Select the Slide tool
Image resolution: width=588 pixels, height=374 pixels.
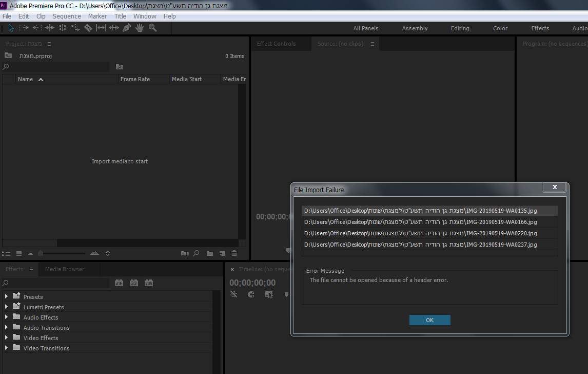pos(114,28)
